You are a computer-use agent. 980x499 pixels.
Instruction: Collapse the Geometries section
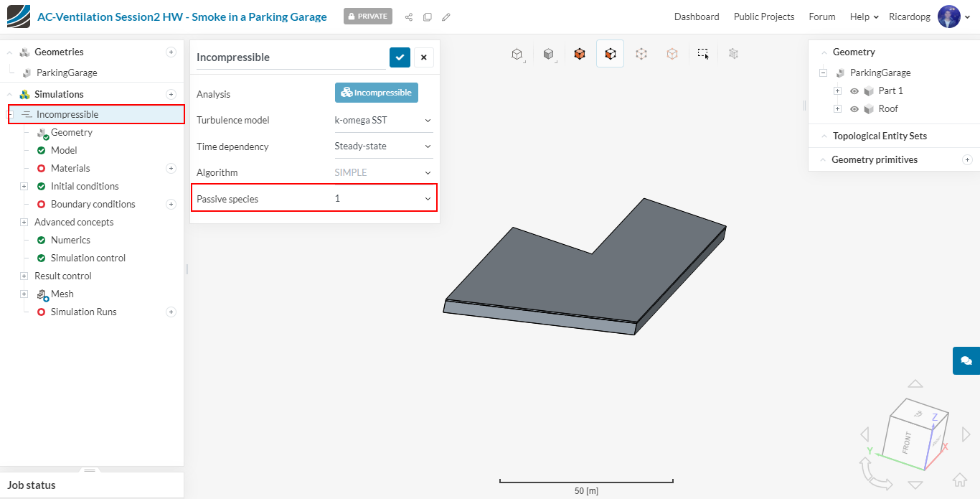[x=10, y=52]
